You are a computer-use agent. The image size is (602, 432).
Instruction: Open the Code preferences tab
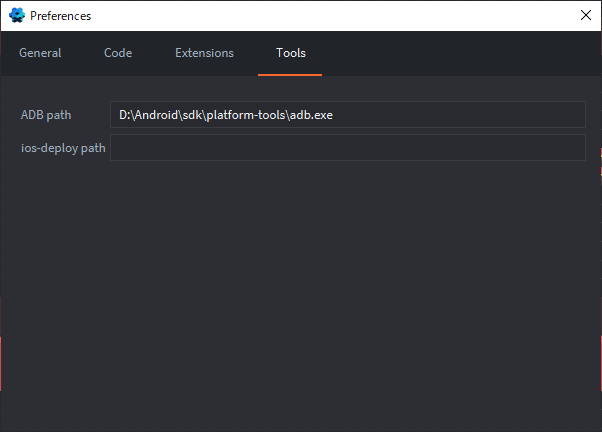click(x=118, y=53)
